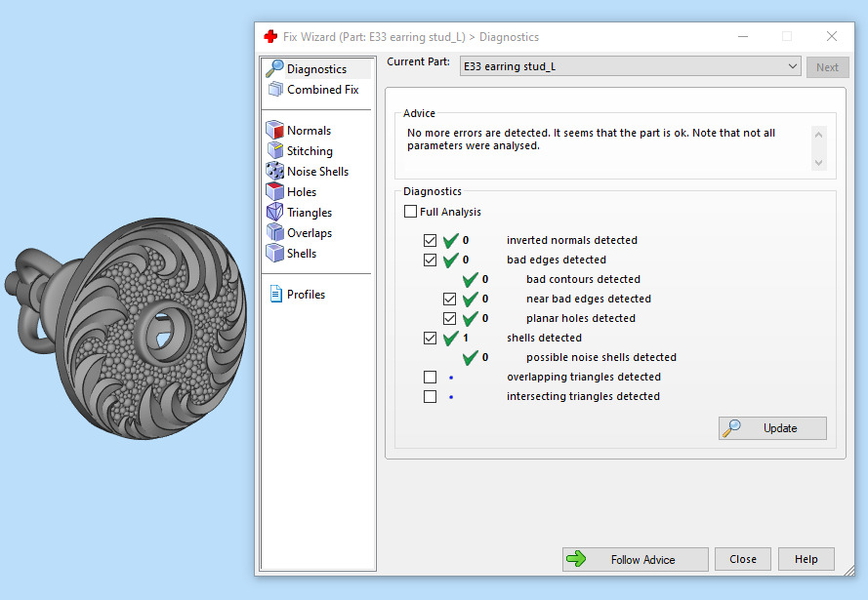The width and height of the screenshot is (868, 600).
Task: Click 'bad contours detected' text
Action: tap(583, 279)
